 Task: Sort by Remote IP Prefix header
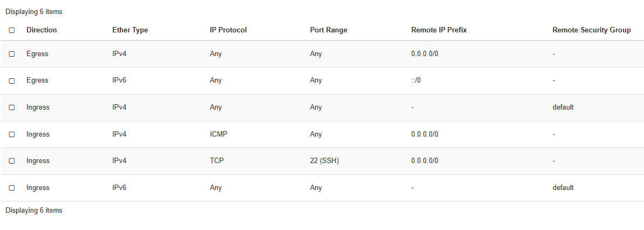coord(438,30)
